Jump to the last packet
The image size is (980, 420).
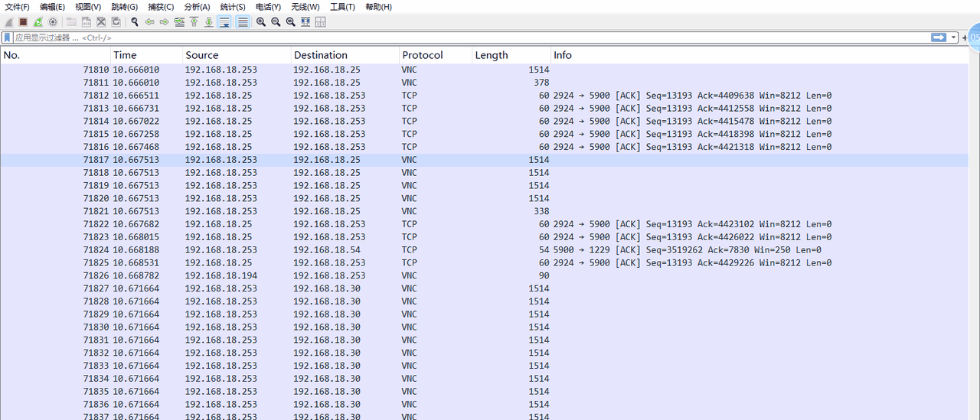click(208, 22)
